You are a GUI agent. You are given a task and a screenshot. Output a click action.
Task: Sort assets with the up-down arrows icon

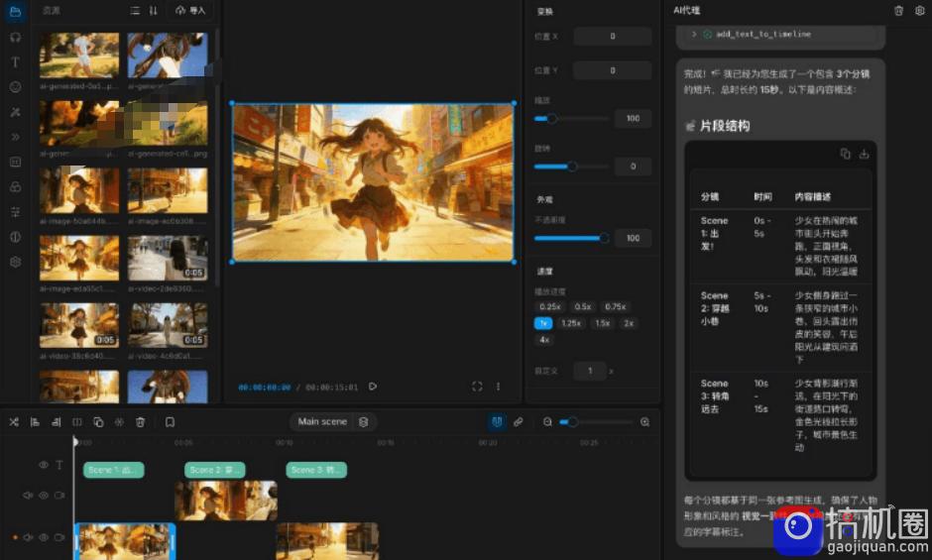[153, 11]
